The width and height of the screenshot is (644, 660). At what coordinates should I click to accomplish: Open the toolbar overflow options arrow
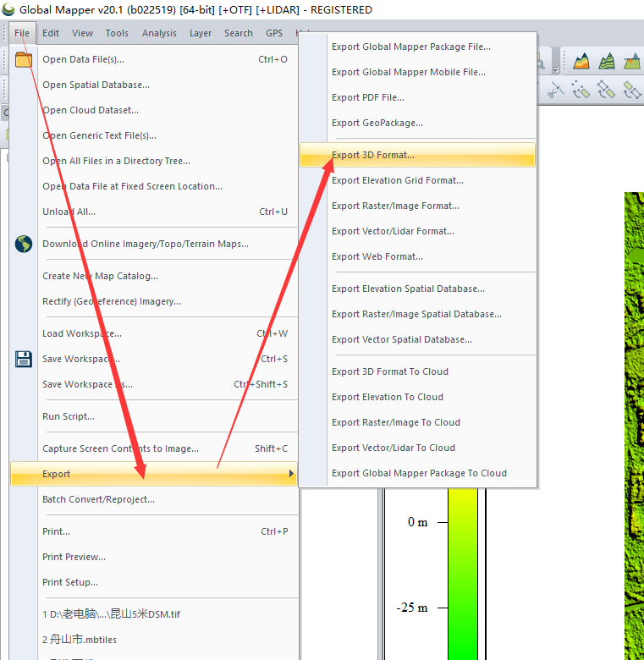point(556,70)
